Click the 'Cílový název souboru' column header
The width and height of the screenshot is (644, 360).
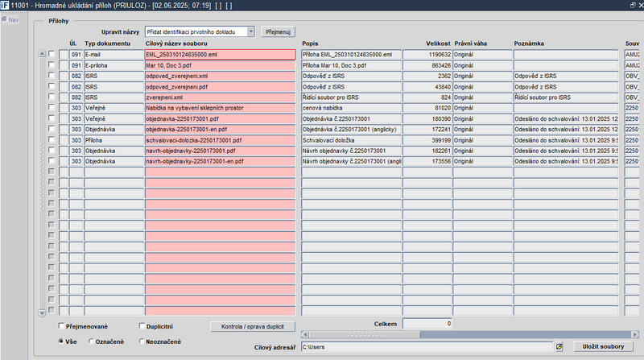coord(176,43)
